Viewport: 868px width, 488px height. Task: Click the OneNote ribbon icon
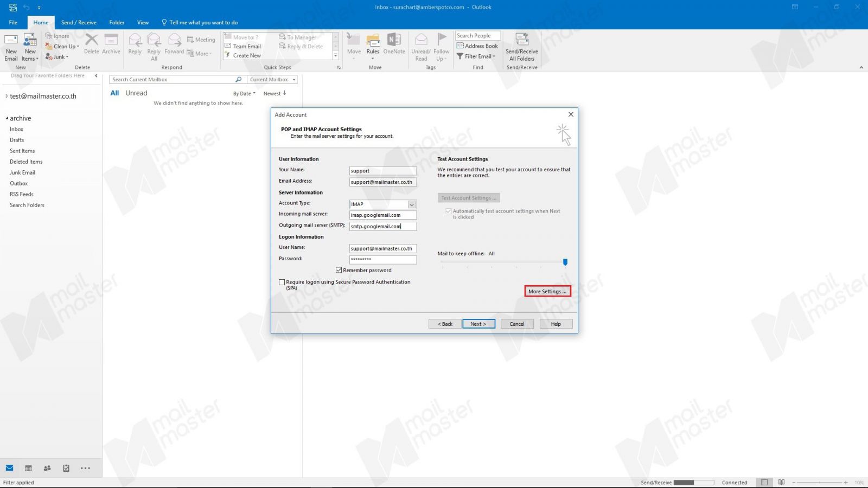[x=394, y=44]
